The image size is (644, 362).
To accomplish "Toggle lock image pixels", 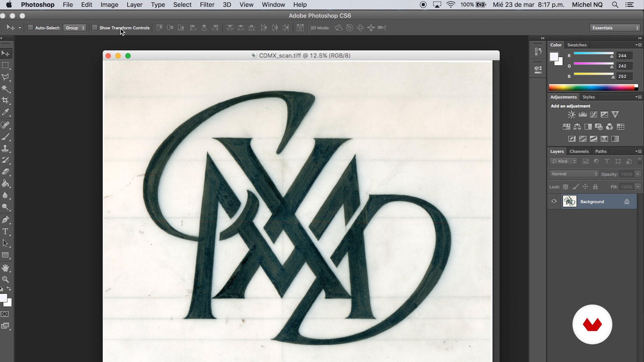I will 576,187.
